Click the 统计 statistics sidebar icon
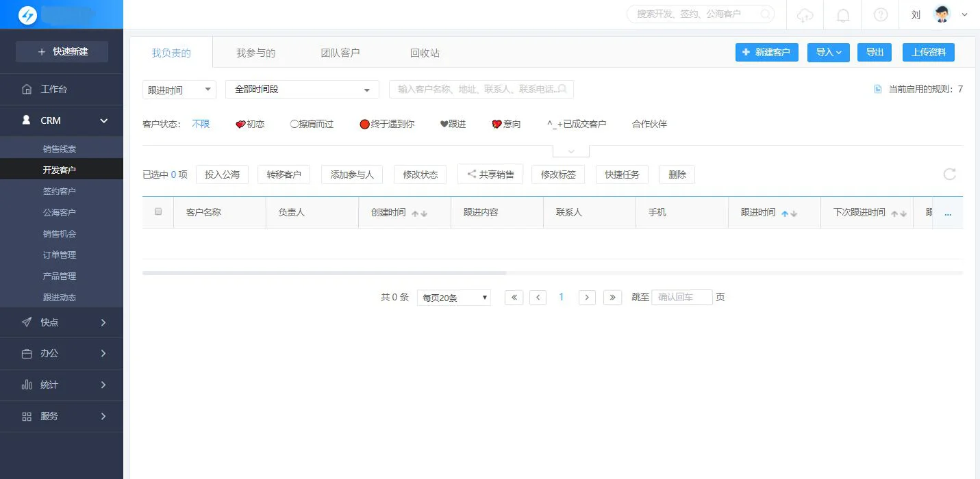The height and width of the screenshot is (479, 980). 26,385
